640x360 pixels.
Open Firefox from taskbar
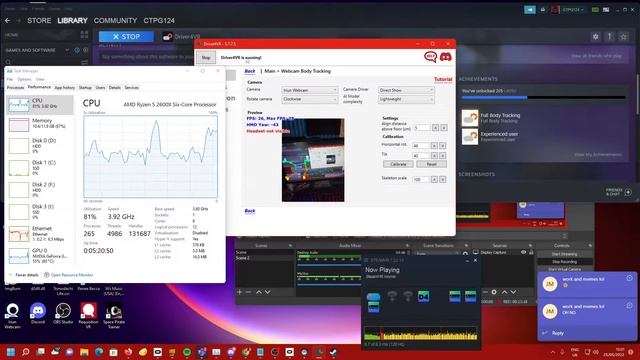[x=128, y=352]
